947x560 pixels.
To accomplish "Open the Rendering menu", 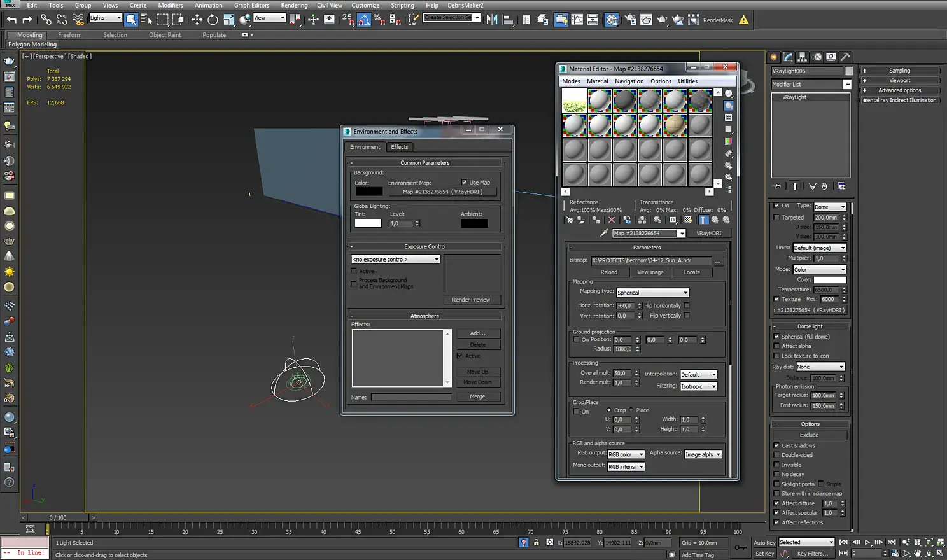I will click(x=294, y=5).
